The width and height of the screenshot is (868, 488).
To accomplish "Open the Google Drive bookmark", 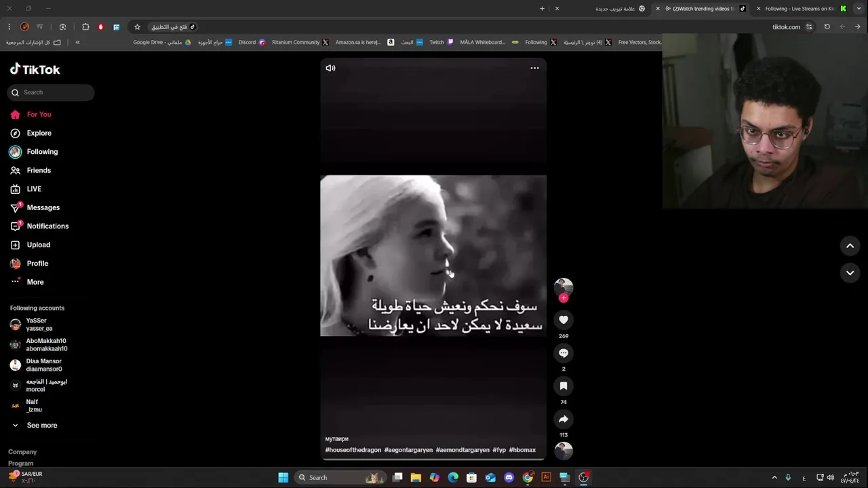I will 162,42.
